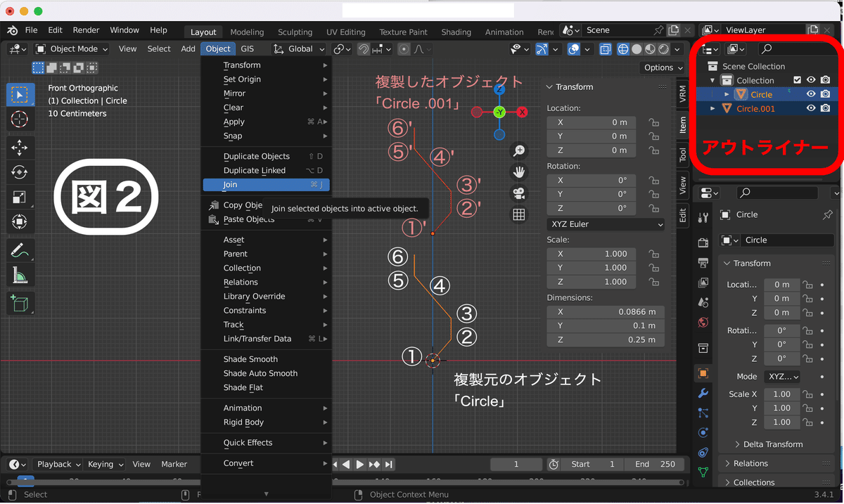Expand Circle.001 in outliner

[x=713, y=108]
